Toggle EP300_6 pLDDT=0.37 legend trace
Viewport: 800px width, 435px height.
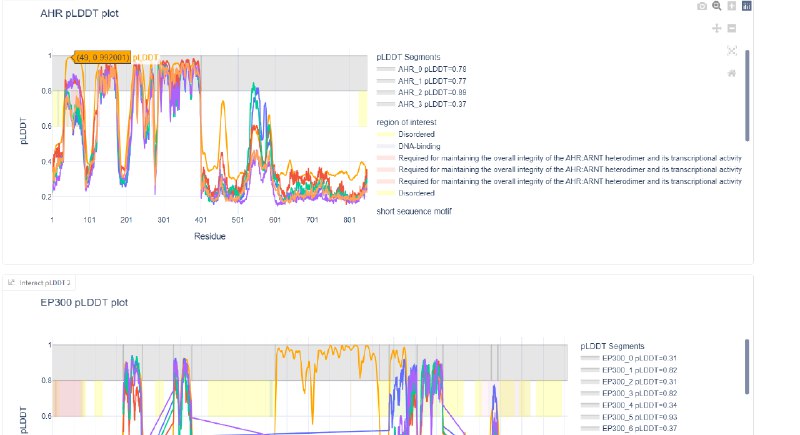tap(629, 428)
